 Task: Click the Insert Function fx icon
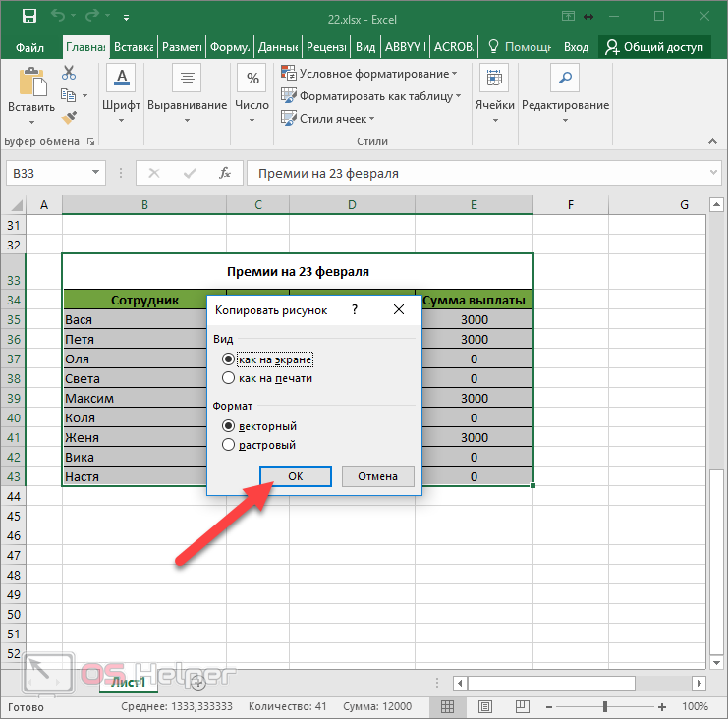pyautogui.click(x=225, y=173)
